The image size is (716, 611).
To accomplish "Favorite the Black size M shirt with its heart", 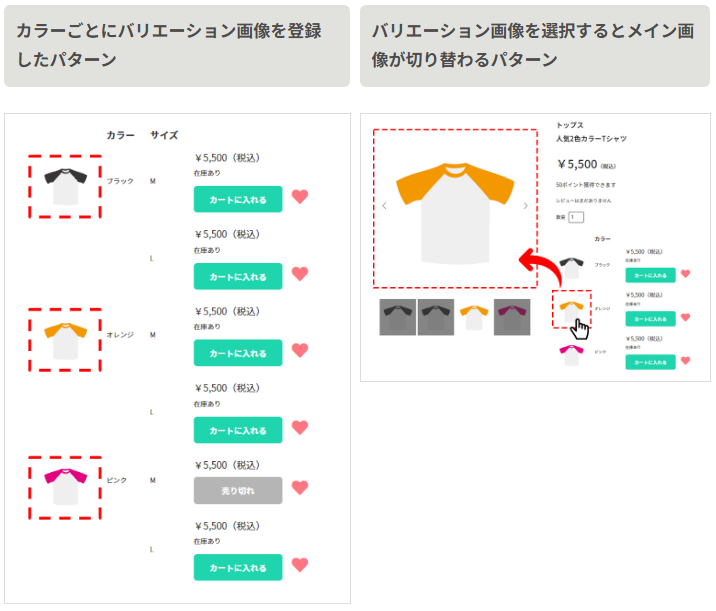I will [300, 197].
